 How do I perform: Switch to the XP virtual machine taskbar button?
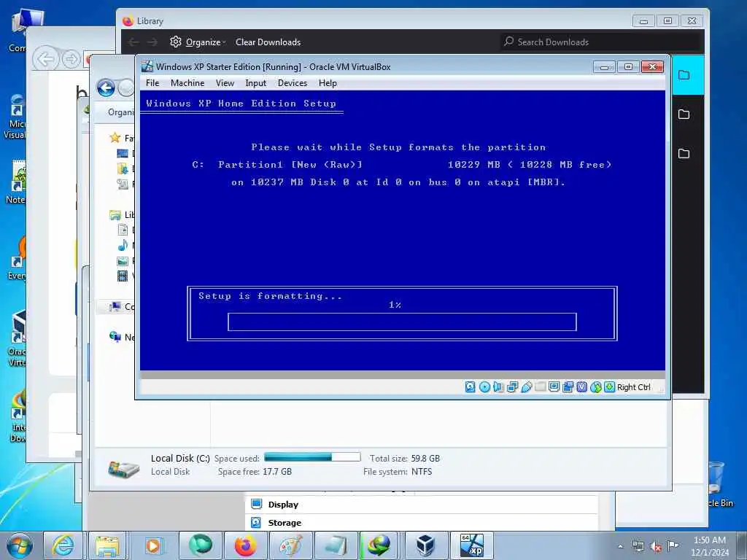coord(472,545)
